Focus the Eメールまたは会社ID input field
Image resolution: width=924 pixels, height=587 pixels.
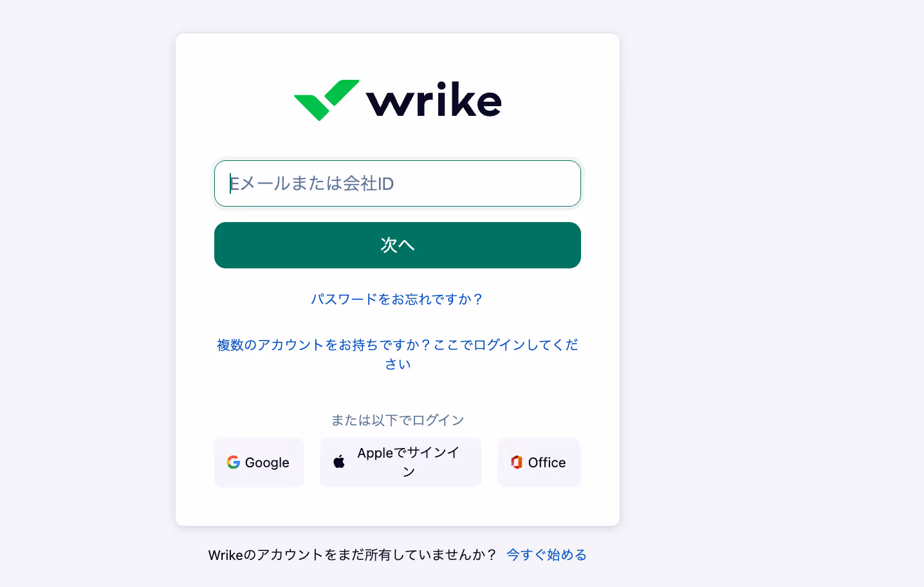398,183
